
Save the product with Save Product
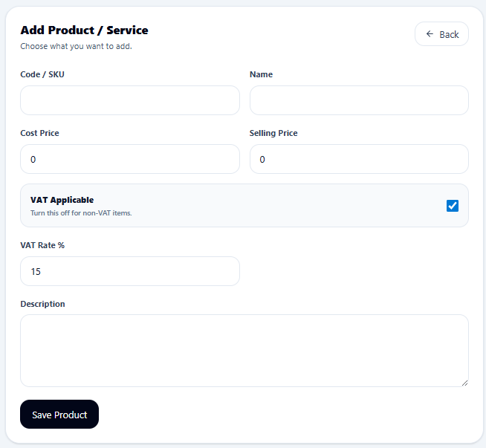click(x=59, y=415)
